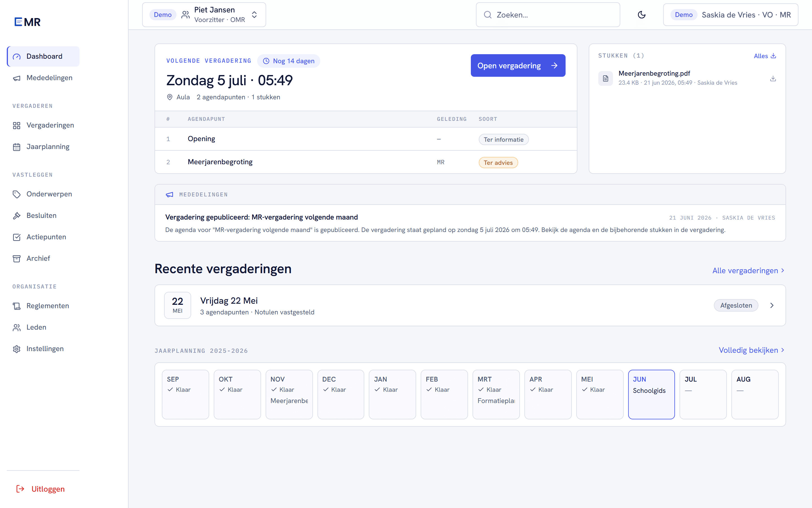812x508 pixels.
Task: Click the Actiepunten checkbox icon
Action: [17, 237]
